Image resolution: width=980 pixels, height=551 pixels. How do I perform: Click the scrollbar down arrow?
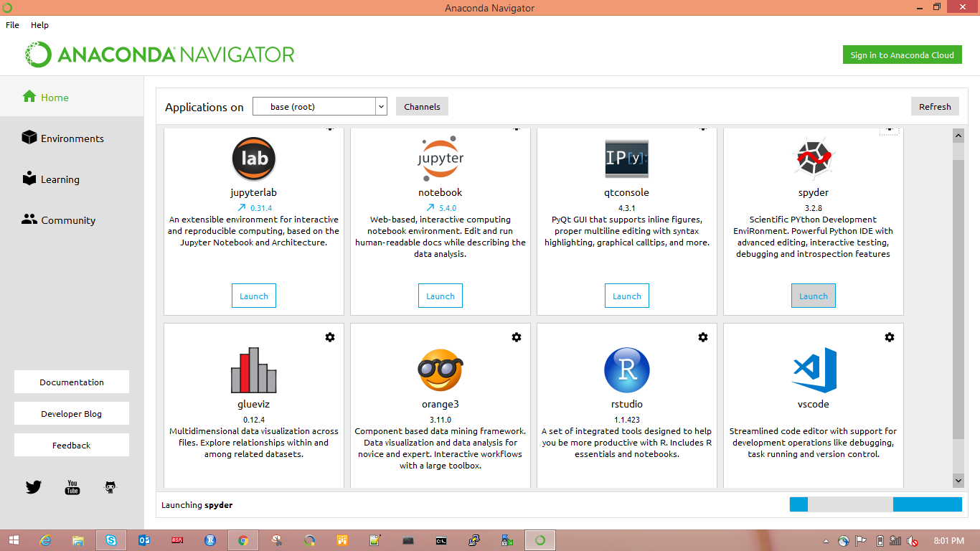958,480
